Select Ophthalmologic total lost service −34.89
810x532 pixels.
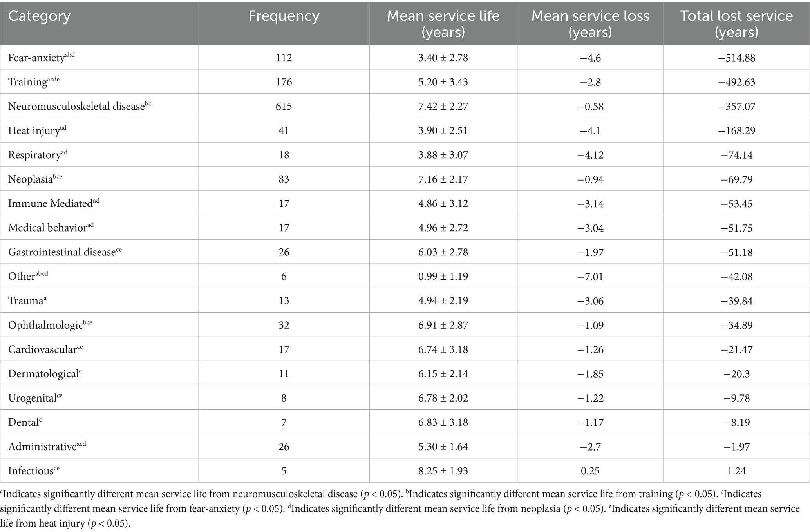click(736, 325)
